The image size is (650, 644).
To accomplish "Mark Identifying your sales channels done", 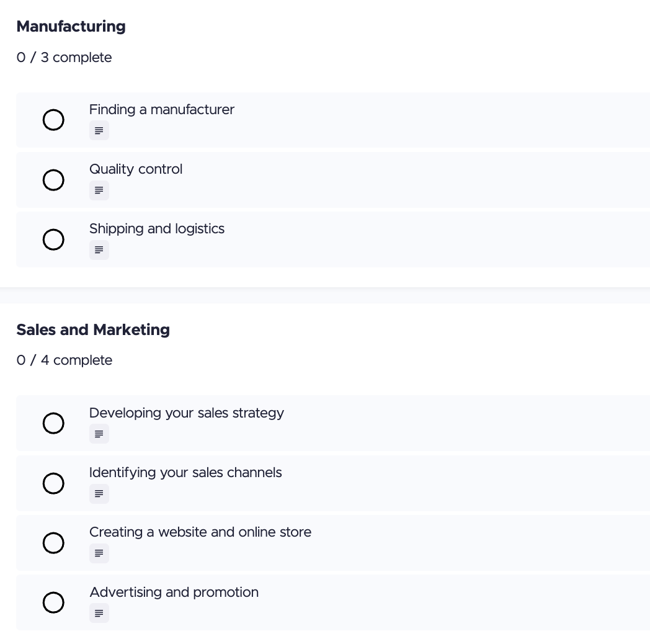I will coord(53,483).
